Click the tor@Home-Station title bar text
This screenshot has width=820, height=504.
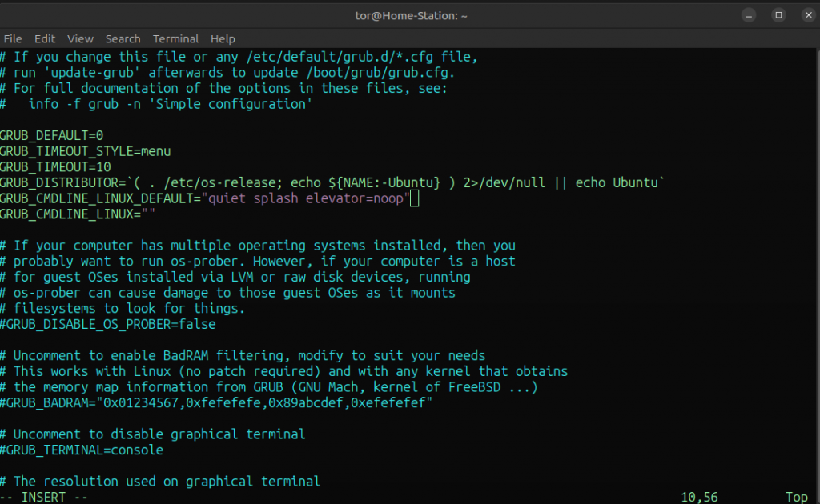(409, 15)
